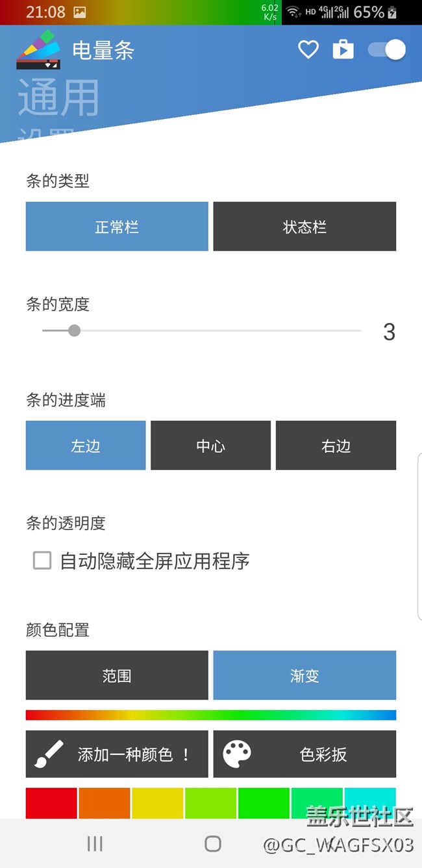Viewport: 422px width, 868px height.
Task: Select the red color swatch
Action: point(51,804)
